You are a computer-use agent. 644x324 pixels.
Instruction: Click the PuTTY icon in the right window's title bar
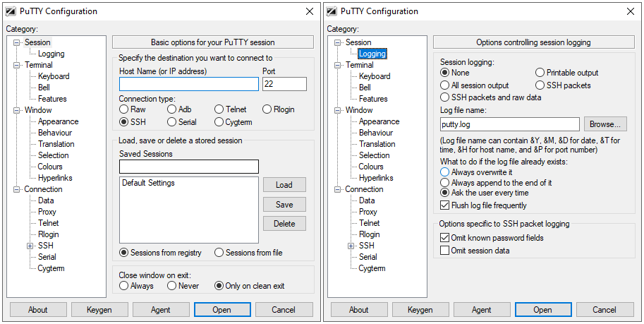pos(332,11)
